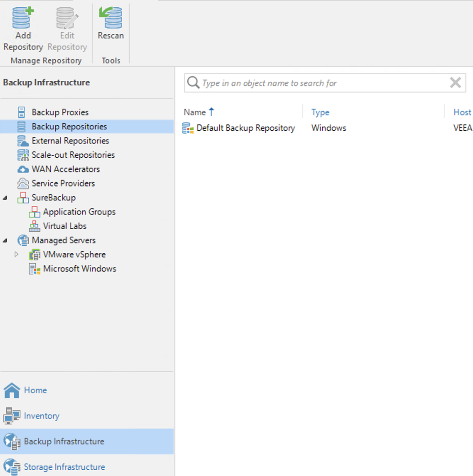Sort list by Name column
The image size is (473, 476).
[x=195, y=112]
